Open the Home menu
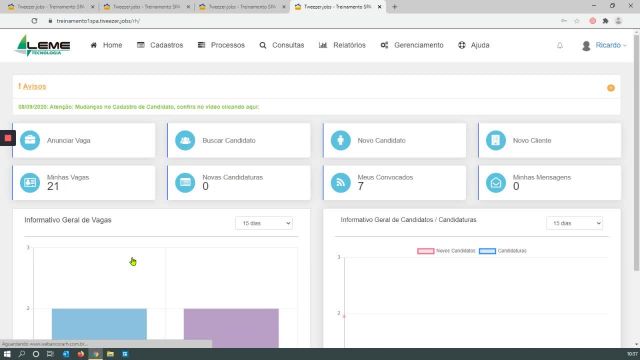The width and height of the screenshot is (640, 360). tap(106, 45)
